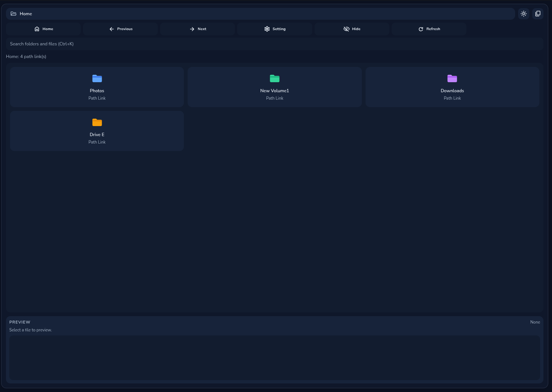
Task: Open the blue Photos folder icon
Action: point(97,78)
